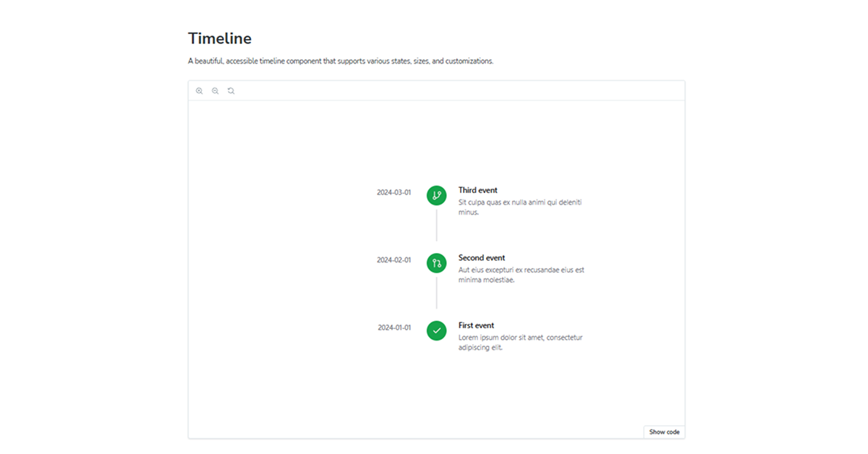Click the component description under the Timeline heading

[341, 61]
